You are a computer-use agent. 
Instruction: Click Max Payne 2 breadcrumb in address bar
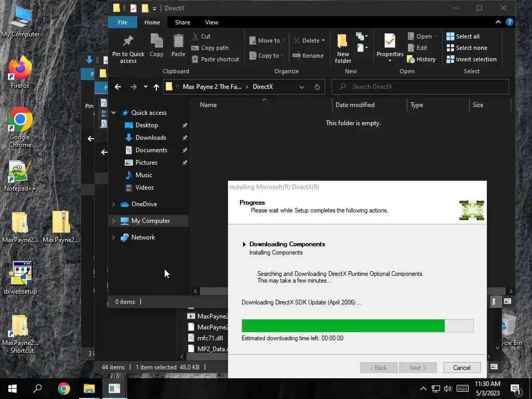tap(212, 87)
